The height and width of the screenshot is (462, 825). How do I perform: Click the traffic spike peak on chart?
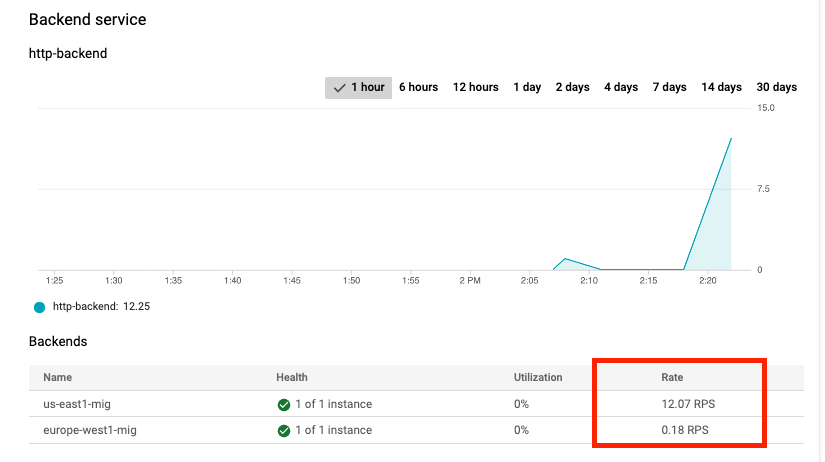[731, 138]
